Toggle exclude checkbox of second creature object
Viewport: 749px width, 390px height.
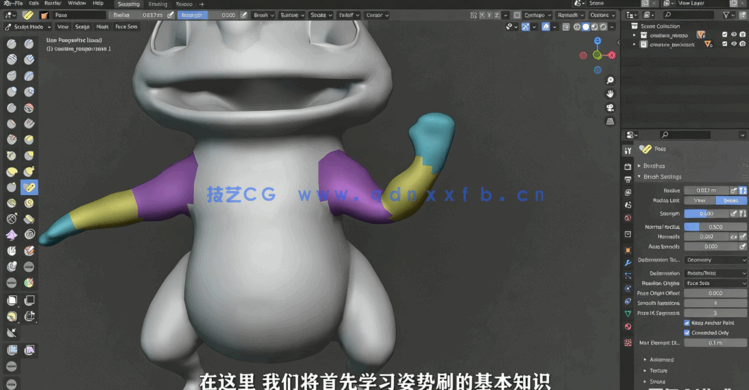tap(725, 44)
